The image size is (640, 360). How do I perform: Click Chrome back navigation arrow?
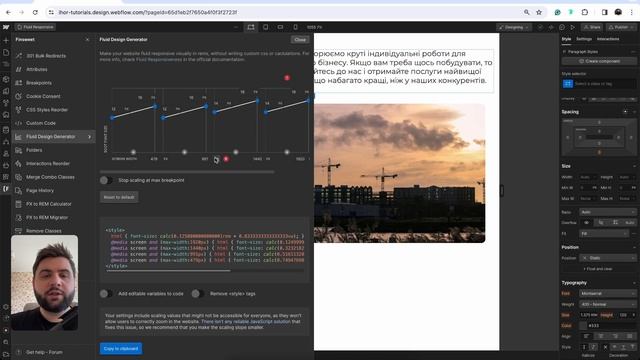point(9,12)
